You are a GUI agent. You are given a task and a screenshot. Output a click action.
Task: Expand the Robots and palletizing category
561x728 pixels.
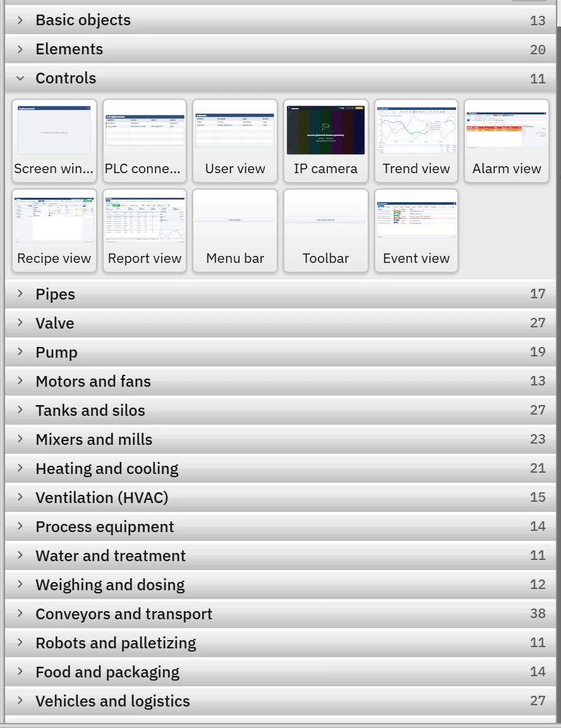coord(280,643)
